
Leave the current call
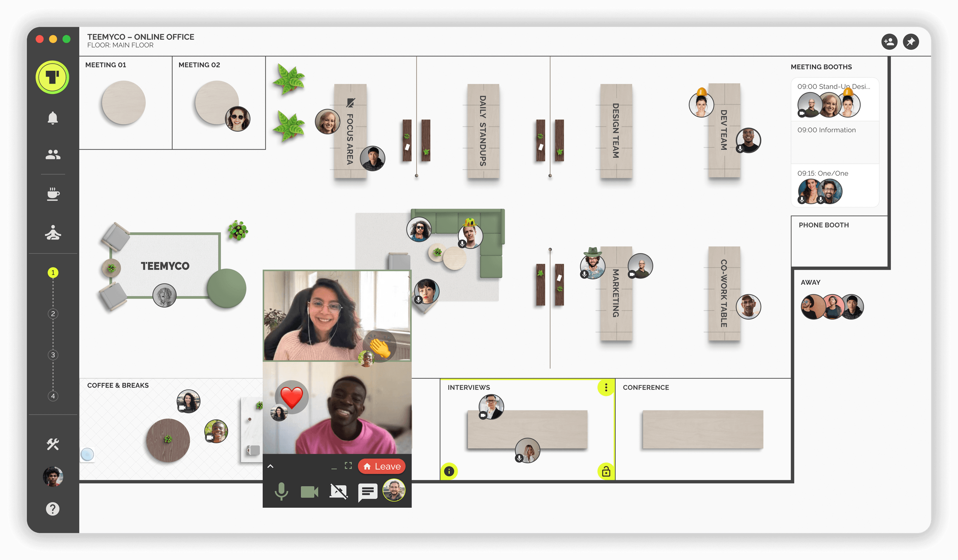click(381, 466)
